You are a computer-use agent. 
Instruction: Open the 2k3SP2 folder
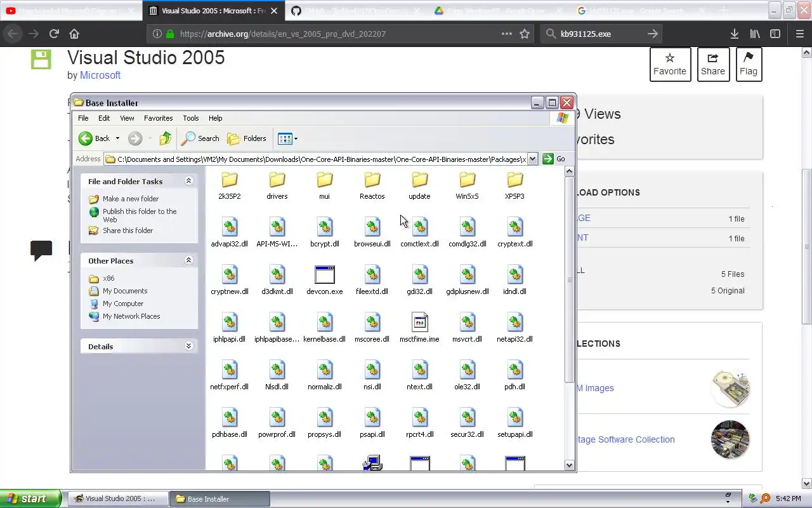point(229,180)
